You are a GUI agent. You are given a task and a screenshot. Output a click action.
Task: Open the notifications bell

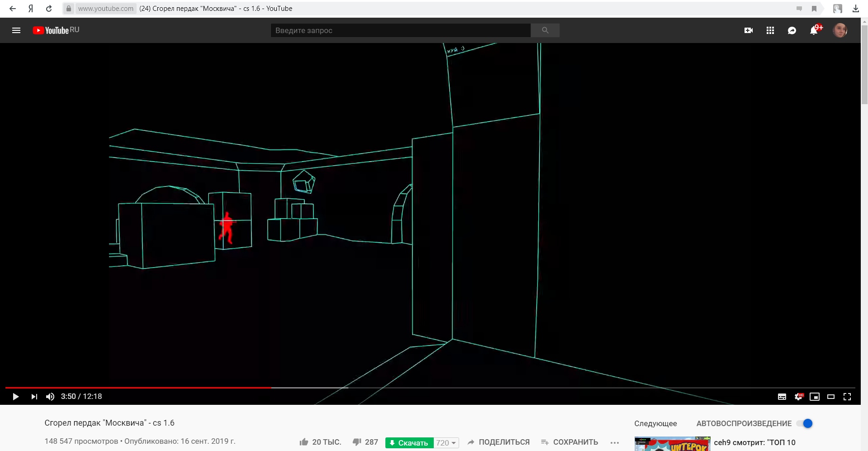click(x=813, y=30)
